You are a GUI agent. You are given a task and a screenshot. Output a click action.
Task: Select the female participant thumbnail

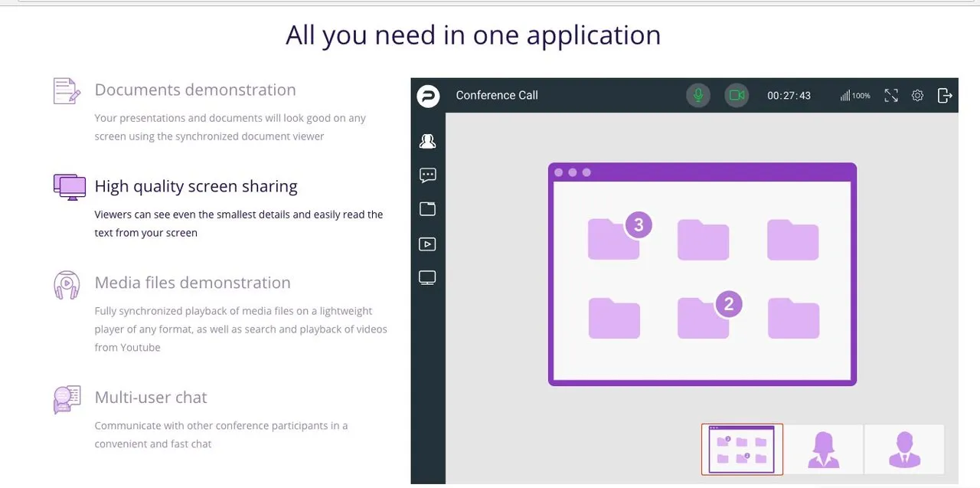(824, 449)
